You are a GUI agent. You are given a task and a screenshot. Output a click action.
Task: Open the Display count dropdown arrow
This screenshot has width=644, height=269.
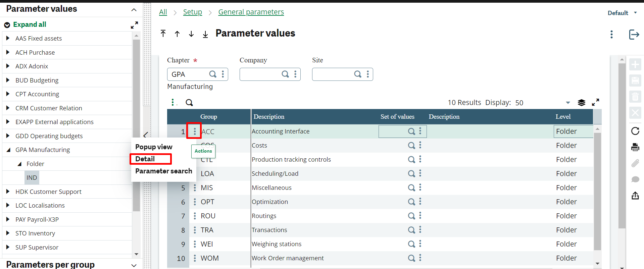point(568,103)
